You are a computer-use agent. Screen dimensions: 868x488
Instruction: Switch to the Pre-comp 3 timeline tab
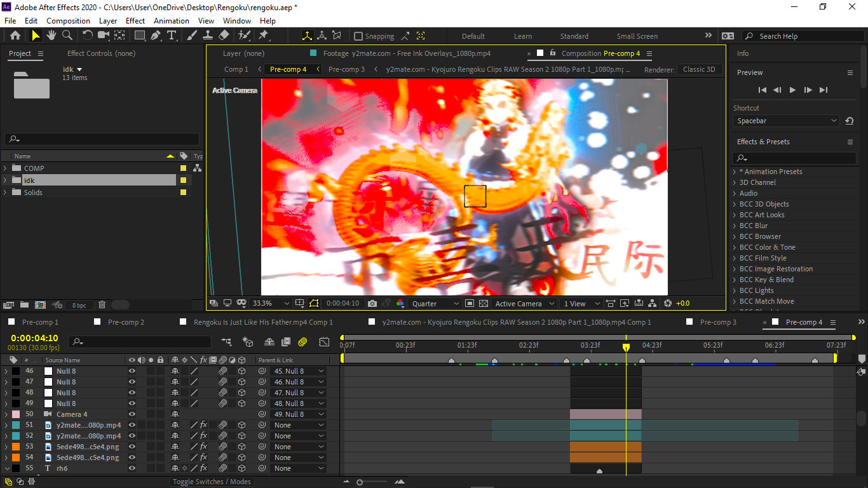tap(718, 322)
